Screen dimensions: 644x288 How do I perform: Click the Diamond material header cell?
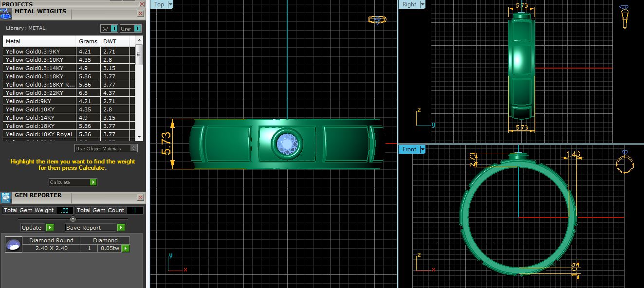pyautogui.click(x=106, y=240)
